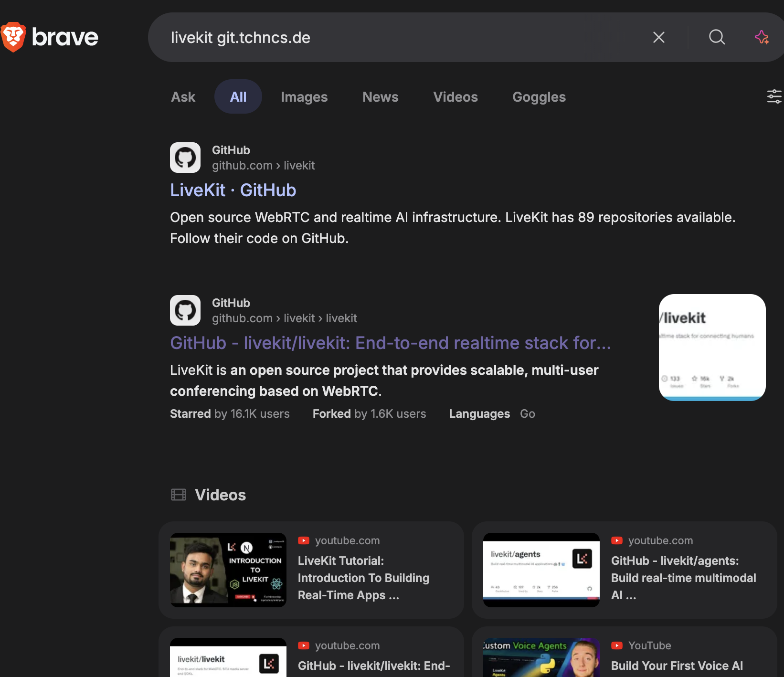Viewport: 784px width, 677px height.
Task: Open the GitHub - livekit/livekit result link
Action: point(391,343)
